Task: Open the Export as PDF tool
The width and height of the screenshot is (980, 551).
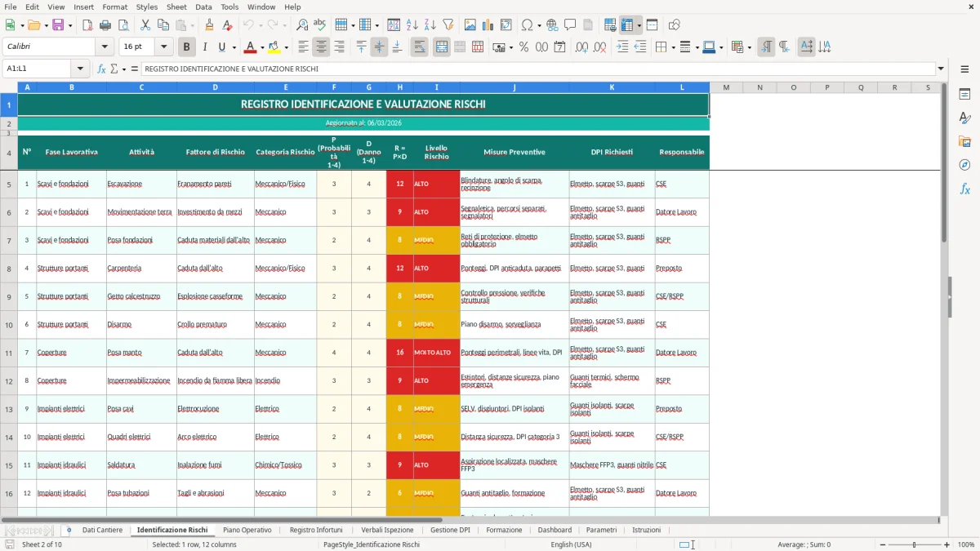Action: [89, 25]
